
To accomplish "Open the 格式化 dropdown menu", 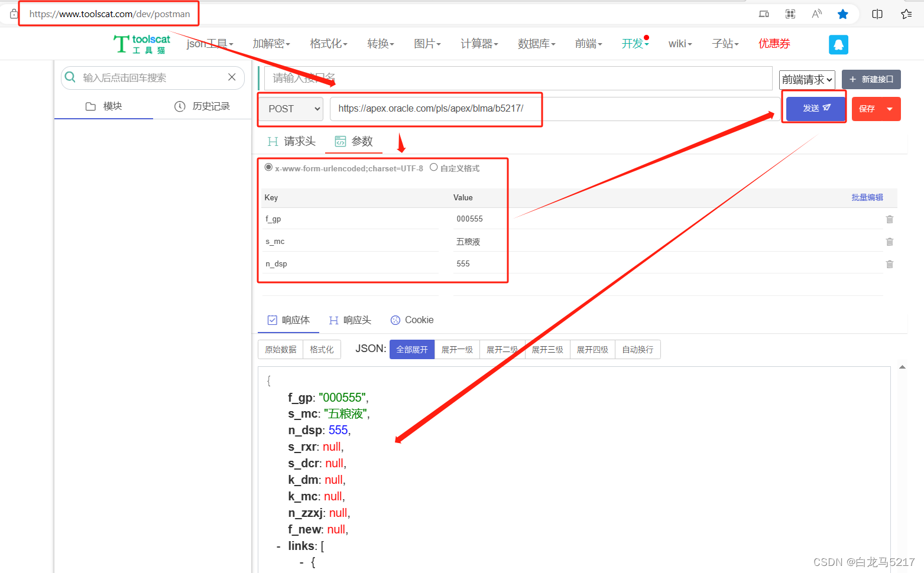I will pos(329,44).
